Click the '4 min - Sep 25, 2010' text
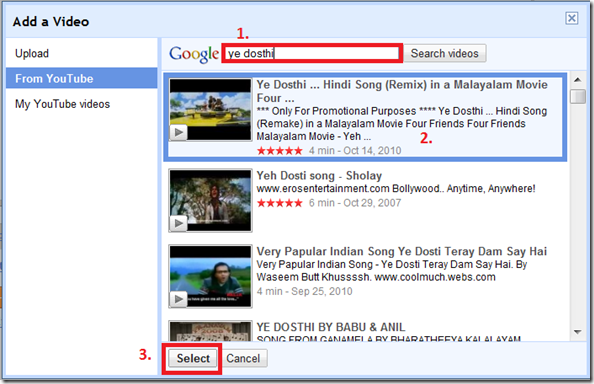The width and height of the screenshot is (594, 384). click(305, 291)
